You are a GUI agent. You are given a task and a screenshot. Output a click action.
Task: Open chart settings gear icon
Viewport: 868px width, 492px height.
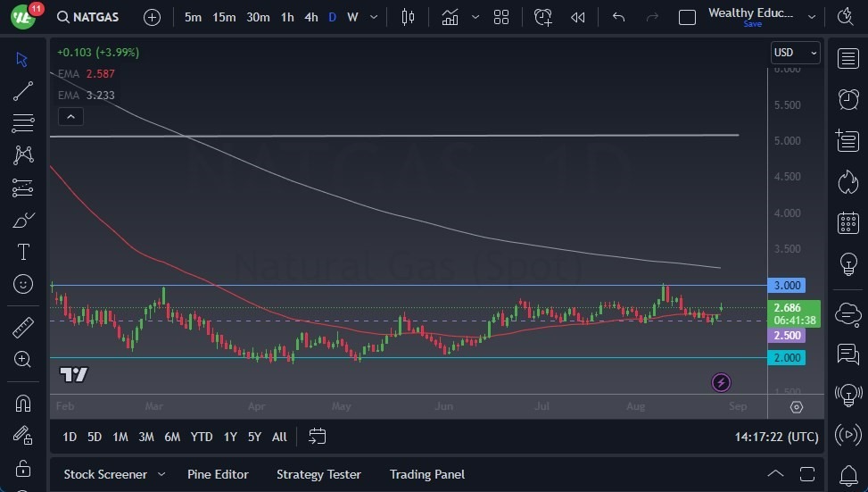tap(796, 407)
